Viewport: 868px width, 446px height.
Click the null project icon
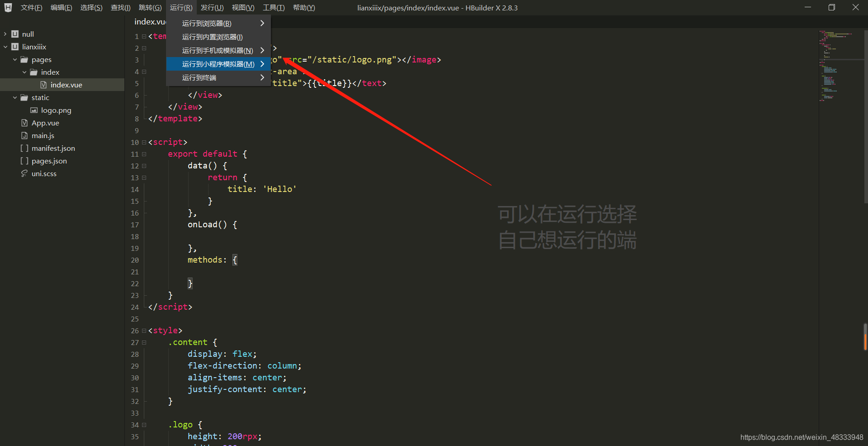(15, 34)
